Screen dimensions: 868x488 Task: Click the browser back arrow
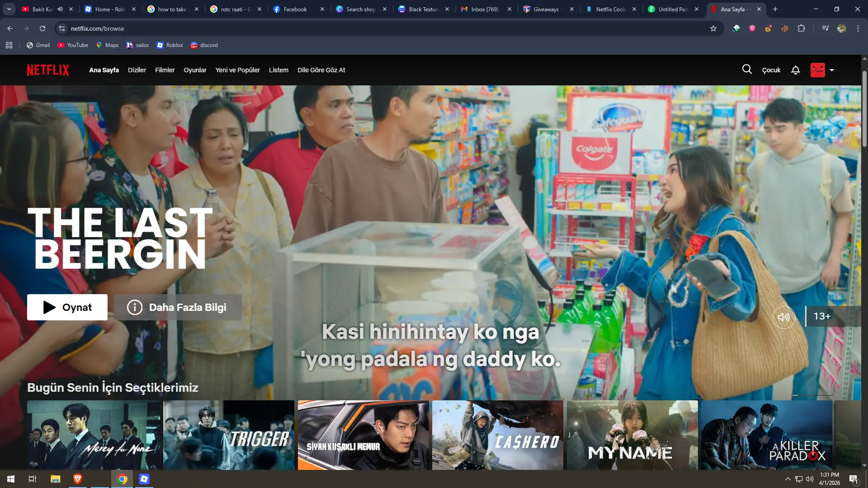10,28
